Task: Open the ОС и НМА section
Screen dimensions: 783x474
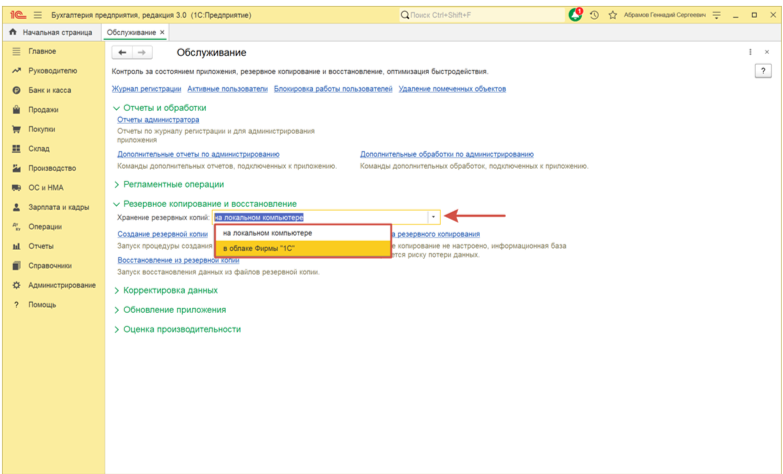Action: point(45,187)
